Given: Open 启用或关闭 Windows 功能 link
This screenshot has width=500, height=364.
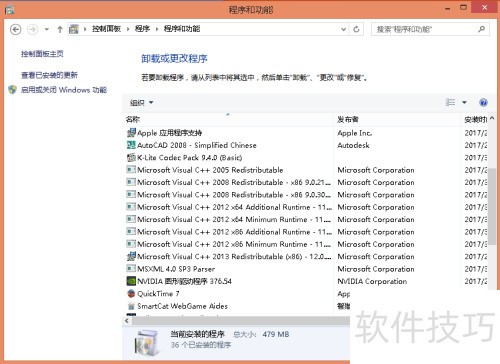Looking at the screenshot, I should (64, 90).
